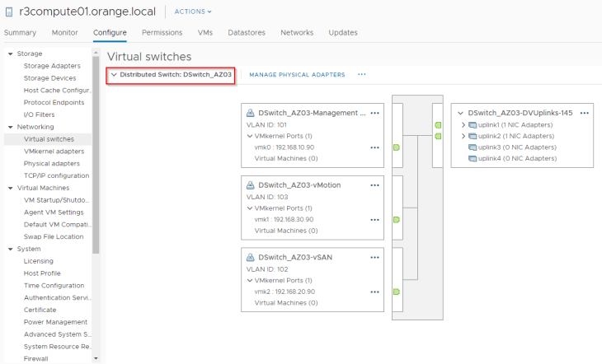The width and height of the screenshot is (602, 364).
Task: Open ellipsis menu beside Manage Physical Adapters
Action: pos(361,75)
